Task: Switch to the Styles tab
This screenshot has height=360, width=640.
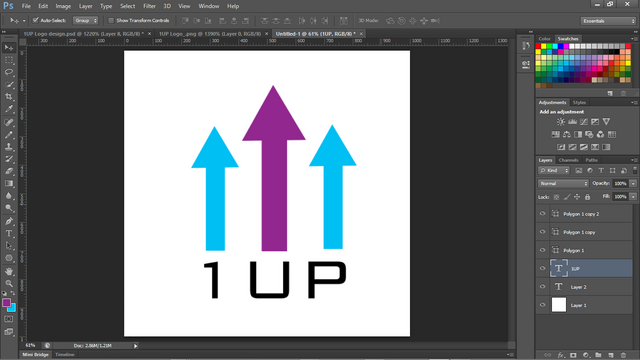Action: click(x=579, y=102)
